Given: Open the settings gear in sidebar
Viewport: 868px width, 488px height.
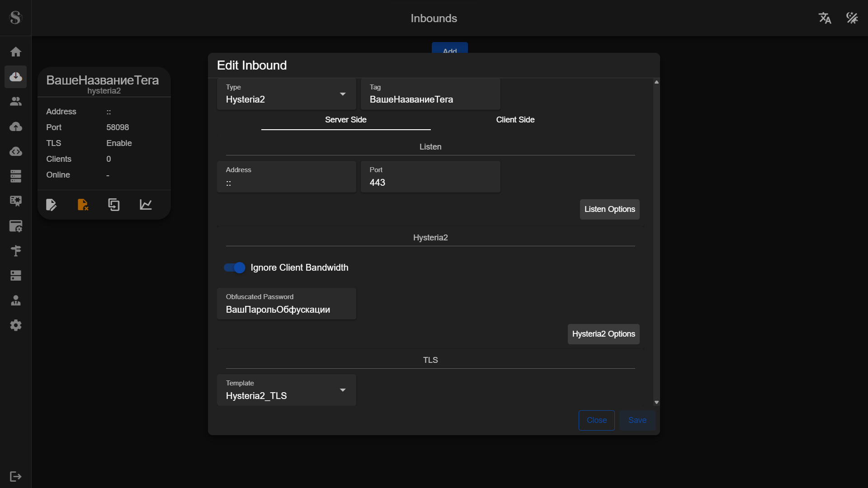Looking at the screenshot, I should pos(16,325).
